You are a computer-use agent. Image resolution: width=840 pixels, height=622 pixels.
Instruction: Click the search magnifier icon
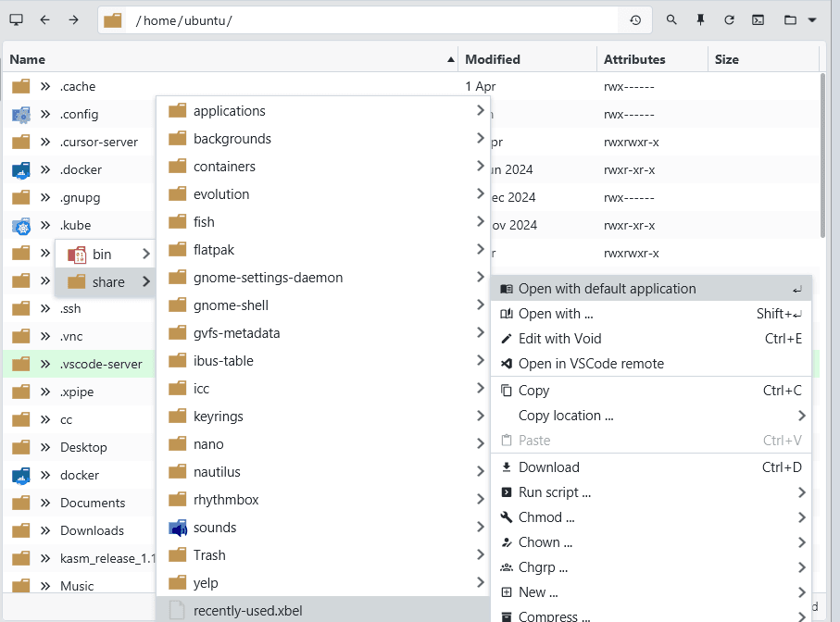coord(671,19)
